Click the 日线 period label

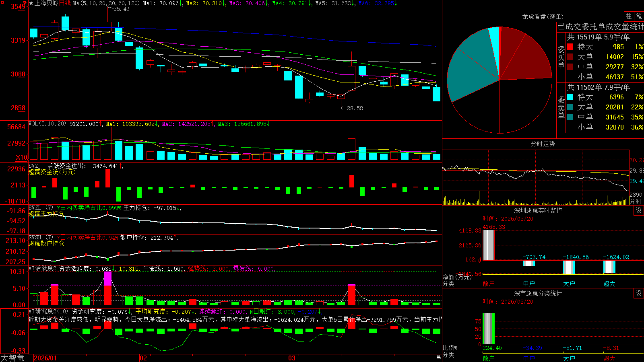coord(65,3)
